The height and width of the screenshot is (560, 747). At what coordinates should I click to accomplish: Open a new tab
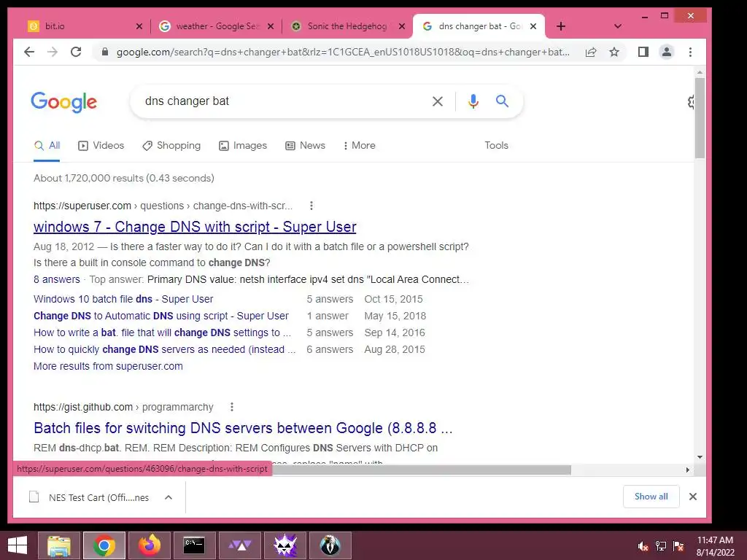pos(561,26)
